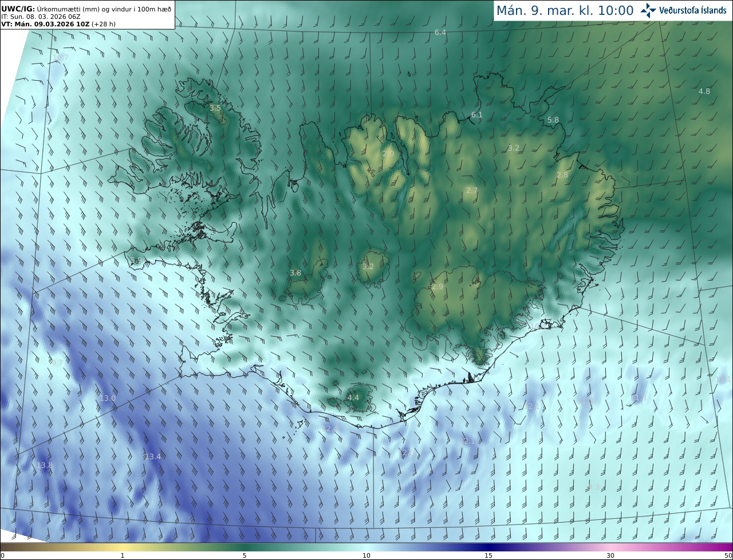Click the 13.4 value in the southwest sea
This screenshot has height=560, width=733.
point(152,456)
